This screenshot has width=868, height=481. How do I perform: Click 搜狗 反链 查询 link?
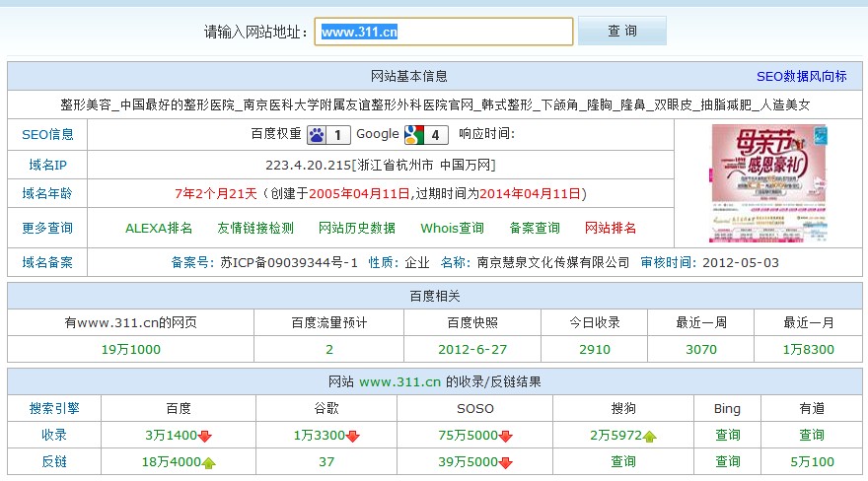coord(623,461)
